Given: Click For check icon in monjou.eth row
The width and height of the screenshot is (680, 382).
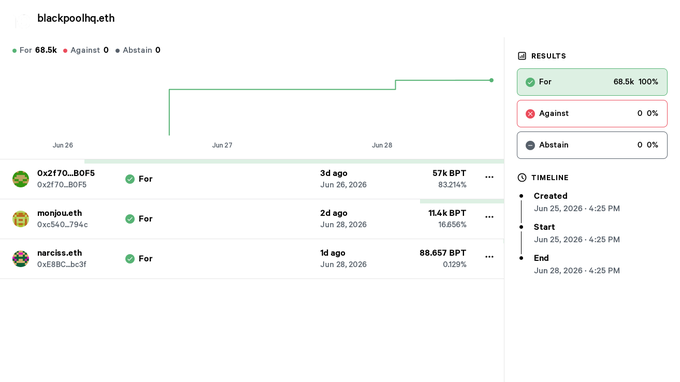Looking at the screenshot, I should (x=130, y=219).
